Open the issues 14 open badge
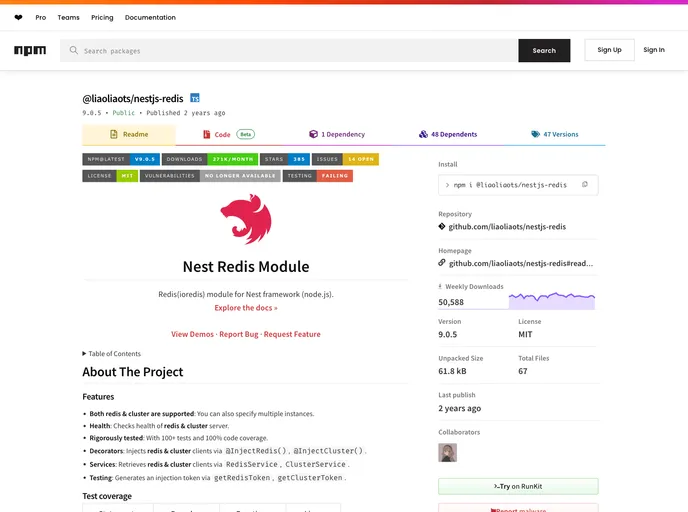 tap(345, 159)
